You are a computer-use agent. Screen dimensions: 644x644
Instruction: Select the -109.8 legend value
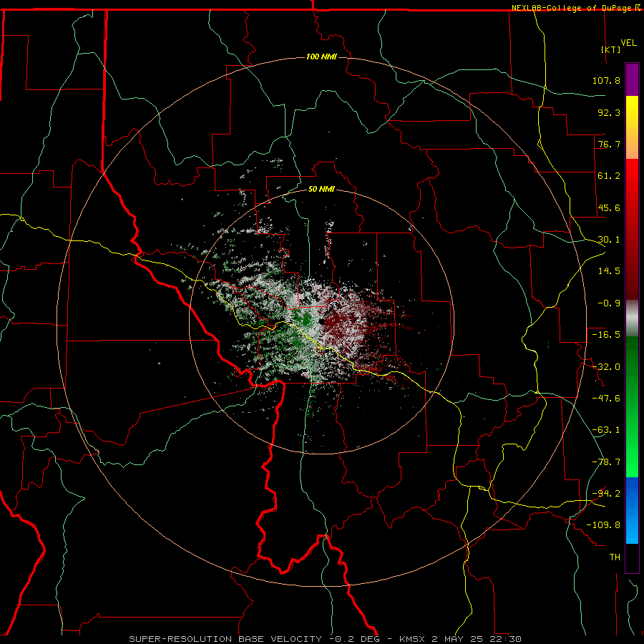click(x=604, y=525)
